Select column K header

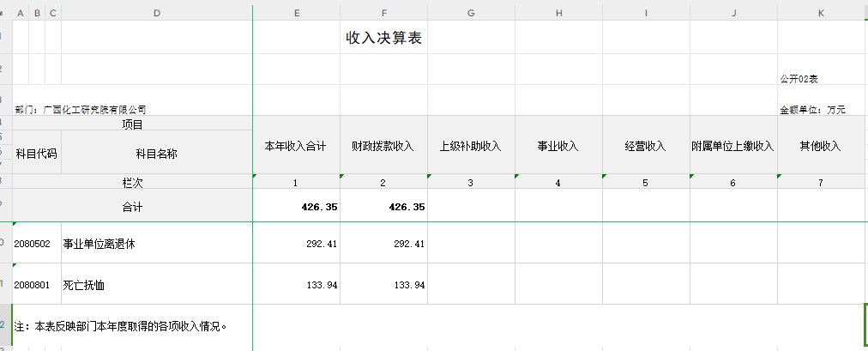point(821,13)
